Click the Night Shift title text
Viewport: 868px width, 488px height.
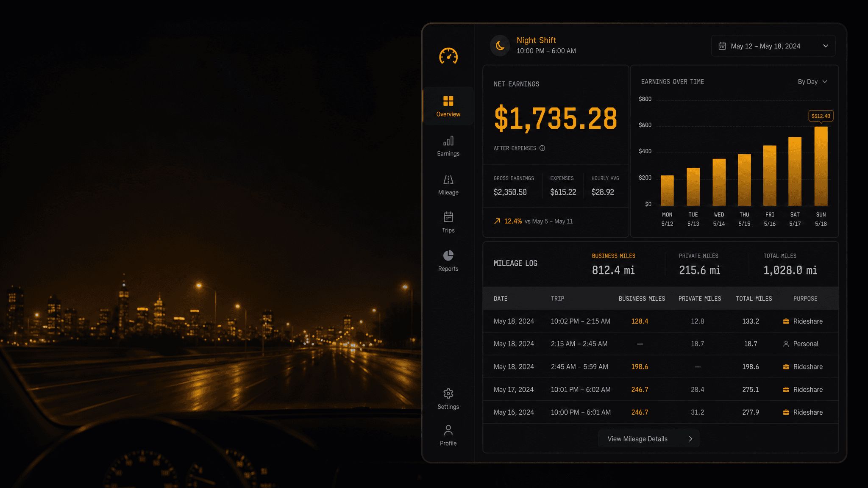coord(536,40)
